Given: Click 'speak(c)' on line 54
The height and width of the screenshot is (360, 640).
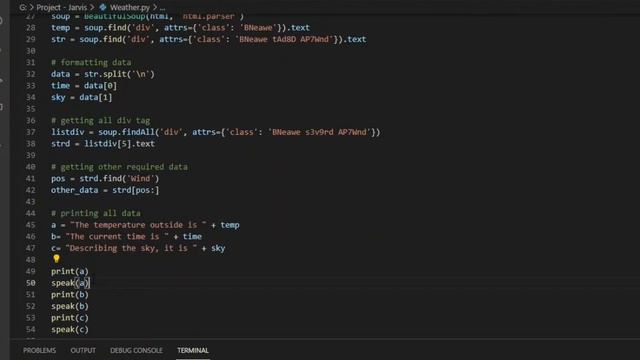Looking at the screenshot, I should [x=70, y=329].
